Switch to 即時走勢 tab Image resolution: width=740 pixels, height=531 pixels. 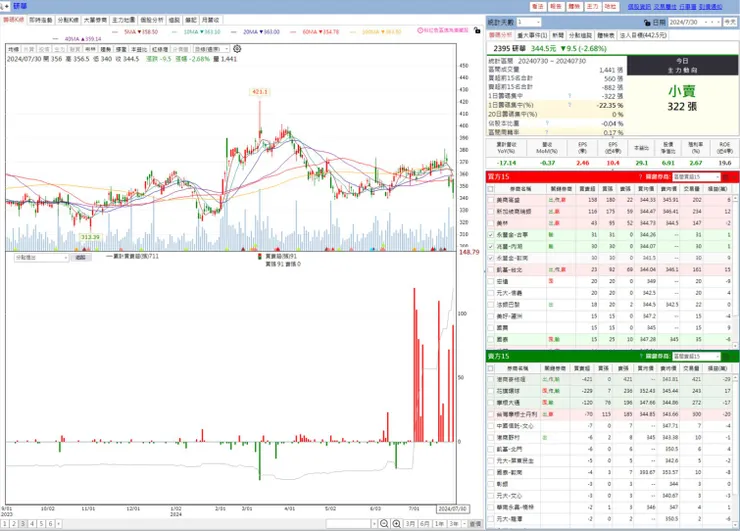click(x=41, y=20)
